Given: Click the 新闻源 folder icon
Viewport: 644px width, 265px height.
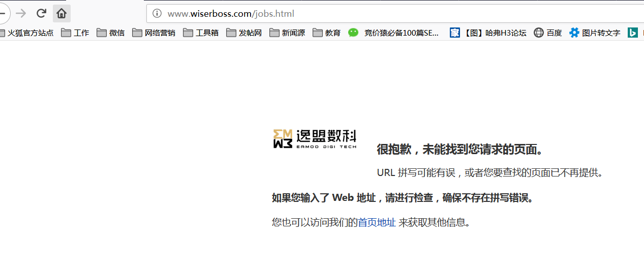Looking at the screenshot, I should pyautogui.click(x=274, y=33).
